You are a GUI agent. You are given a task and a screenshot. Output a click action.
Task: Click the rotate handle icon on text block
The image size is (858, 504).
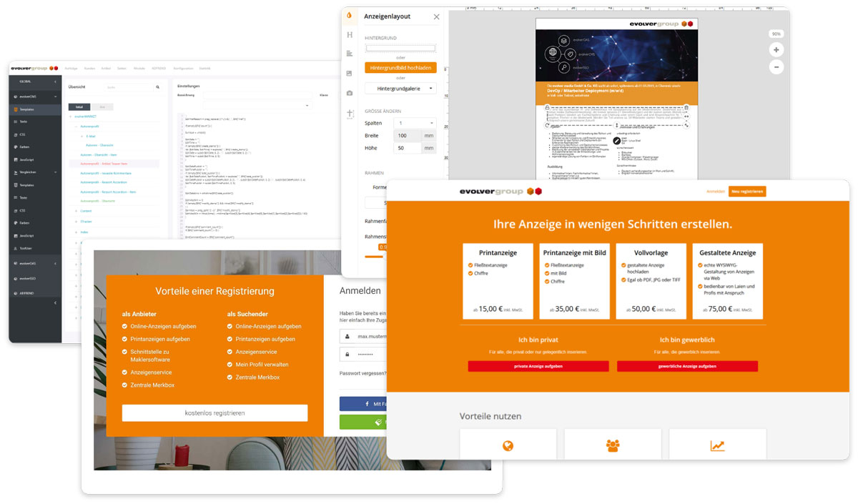[x=548, y=124]
